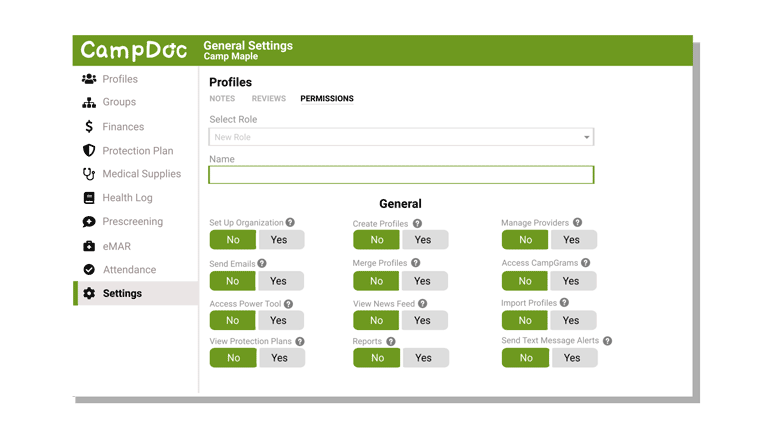The height and width of the screenshot is (432, 768).
Task: Set Import Profiles to Yes
Action: pos(573,320)
